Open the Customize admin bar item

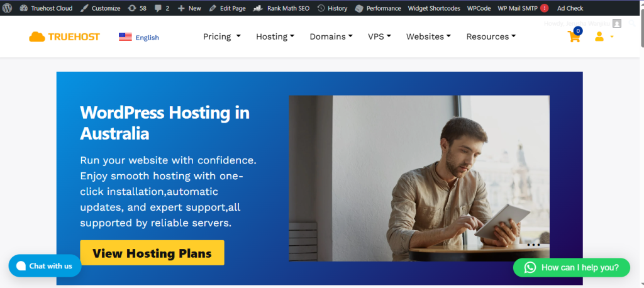click(x=100, y=8)
